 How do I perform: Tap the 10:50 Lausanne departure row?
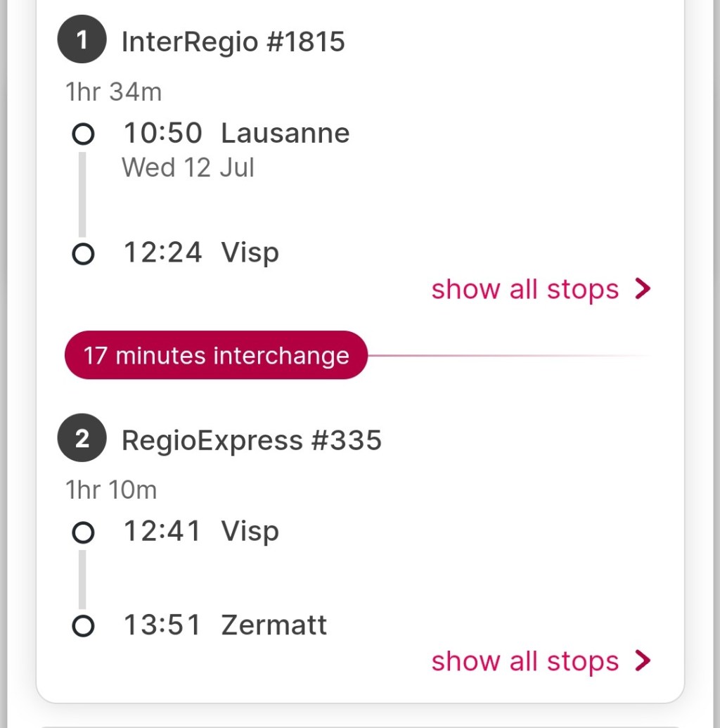236,133
